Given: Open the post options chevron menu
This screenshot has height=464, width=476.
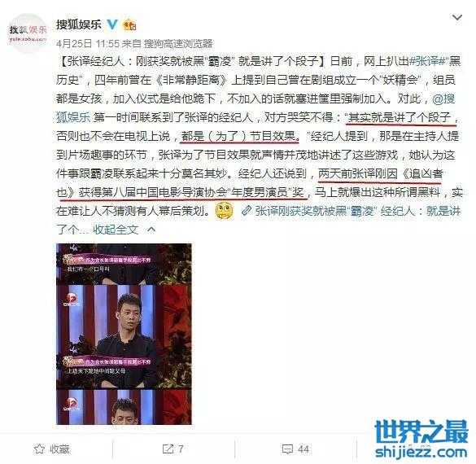Looking at the screenshot, I should [456, 18].
